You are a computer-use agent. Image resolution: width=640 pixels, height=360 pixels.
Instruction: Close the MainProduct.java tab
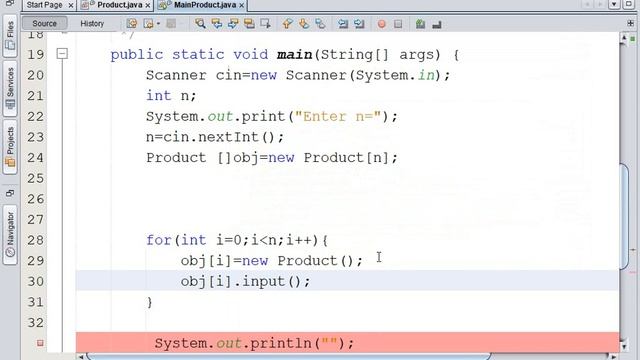tap(242, 5)
